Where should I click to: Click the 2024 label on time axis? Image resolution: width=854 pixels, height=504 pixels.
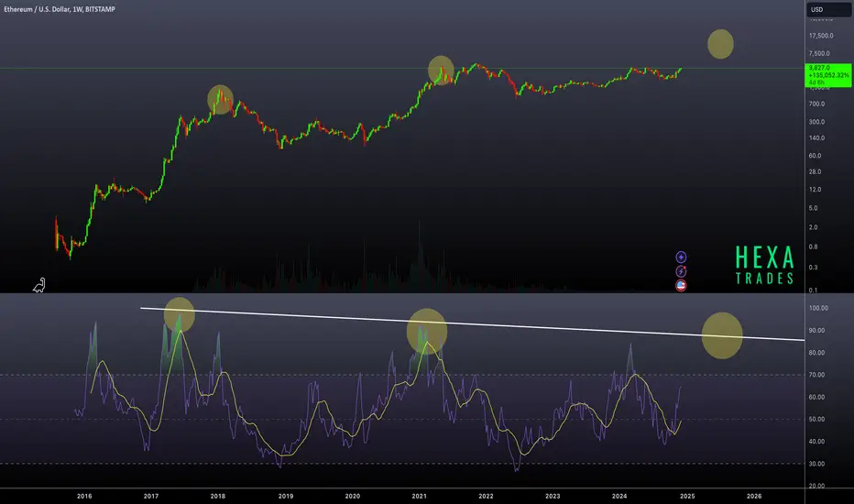619,496
